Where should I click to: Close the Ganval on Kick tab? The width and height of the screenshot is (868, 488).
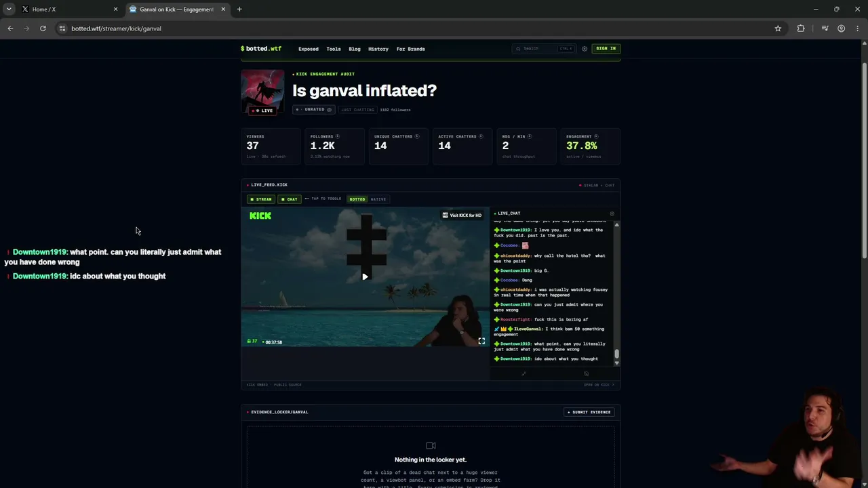(x=224, y=9)
